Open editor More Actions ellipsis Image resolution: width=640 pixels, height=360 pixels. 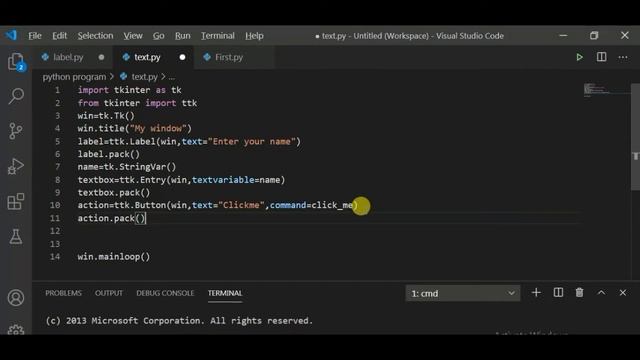(623, 57)
